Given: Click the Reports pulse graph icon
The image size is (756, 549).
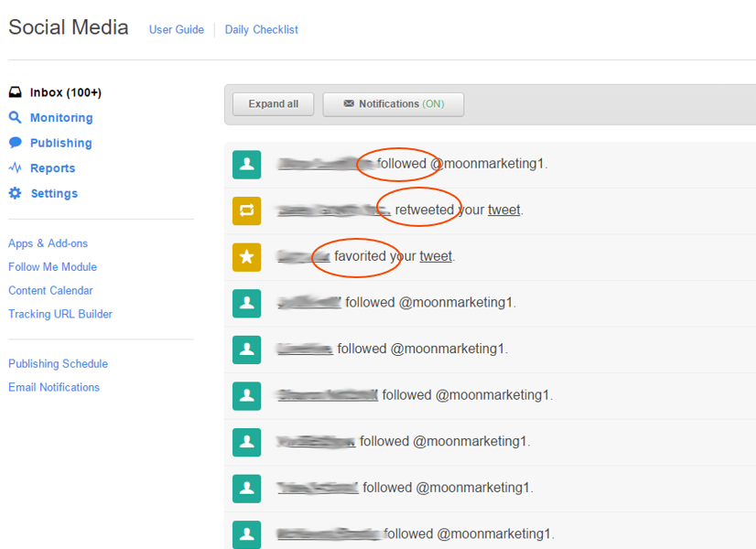Looking at the screenshot, I should click(15, 167).
